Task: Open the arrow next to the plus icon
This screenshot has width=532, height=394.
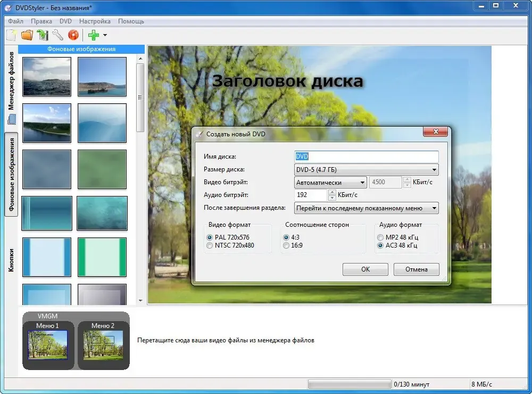Action: click(x=105, y=35)
